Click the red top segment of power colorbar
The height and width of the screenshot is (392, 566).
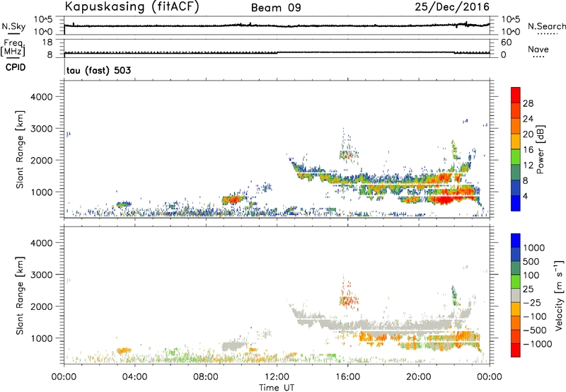coord(516,95)
